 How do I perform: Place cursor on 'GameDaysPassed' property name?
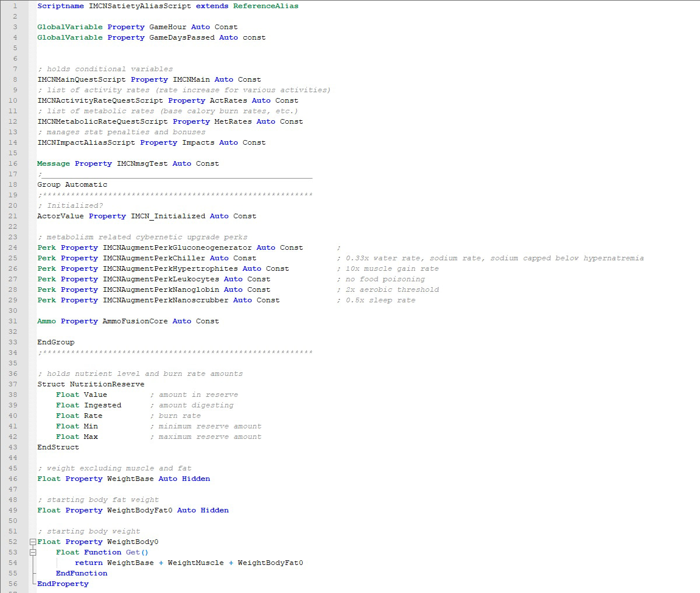[182, 37]
